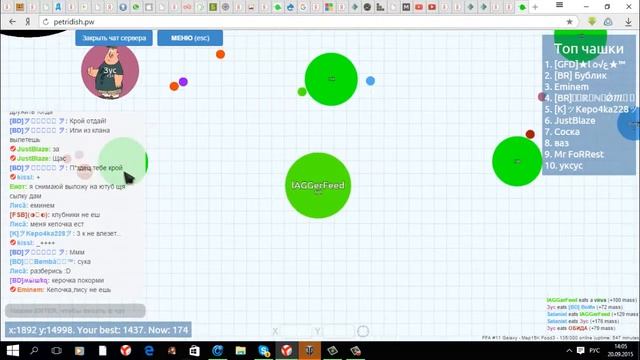This screenshot has width=640, height=360.
Task: Open taskbar search magnifier
Action: tap(34, 351)
